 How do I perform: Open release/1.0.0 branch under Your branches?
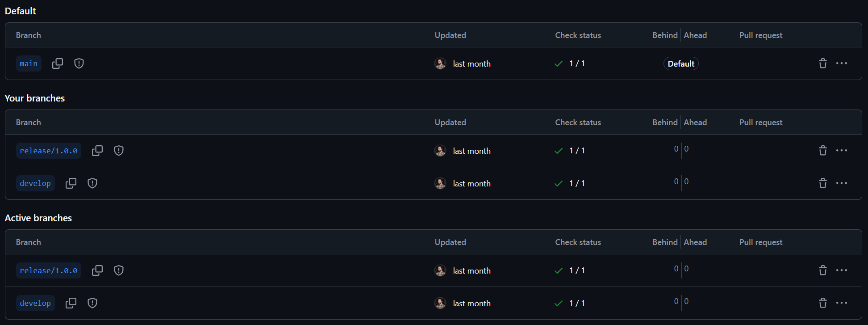[48, 151]
